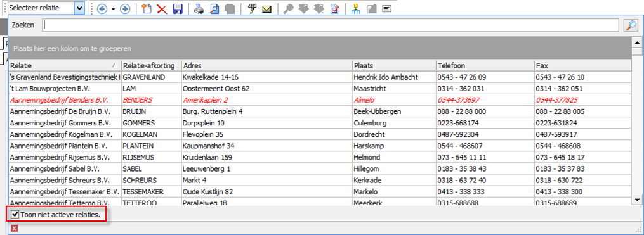Sort by the Relatie column header
The image size is (644, 235).
coord(65,66)
